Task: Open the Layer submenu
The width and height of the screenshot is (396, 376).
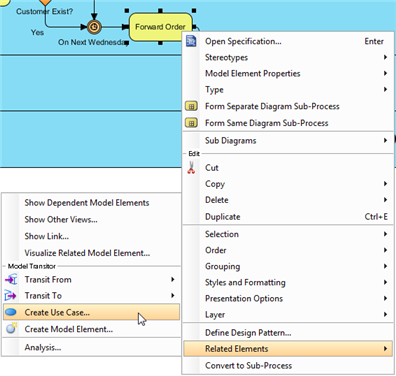Action: (x=288, y=314)
